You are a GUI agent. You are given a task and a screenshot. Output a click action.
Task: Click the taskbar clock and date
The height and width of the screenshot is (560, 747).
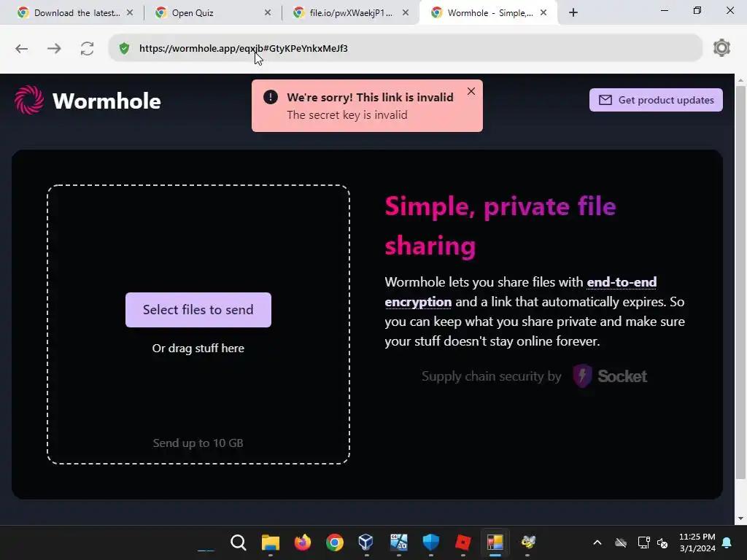pyautogui.click(x=697, y=542)
